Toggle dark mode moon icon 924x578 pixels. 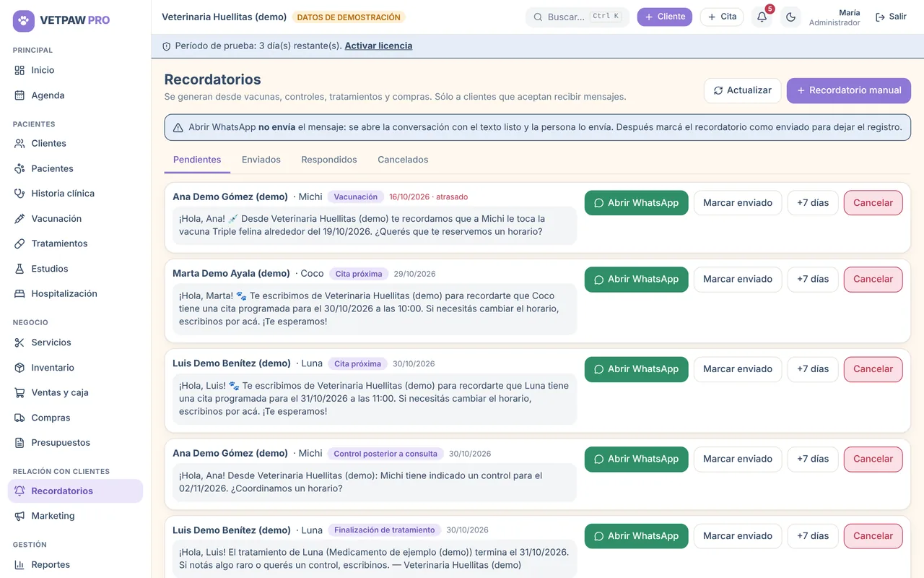(x=790, y=17)
